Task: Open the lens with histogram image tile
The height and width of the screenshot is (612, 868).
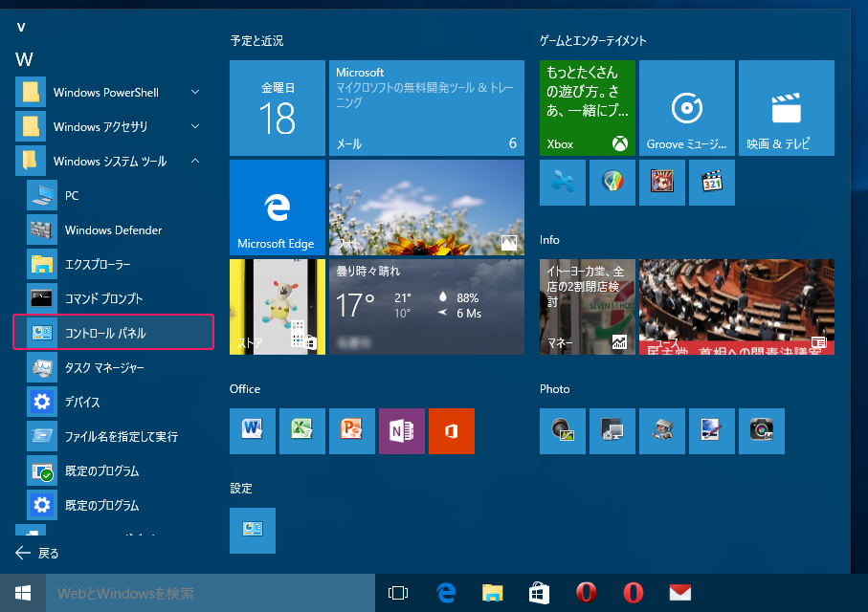Action: pos(563,431)
